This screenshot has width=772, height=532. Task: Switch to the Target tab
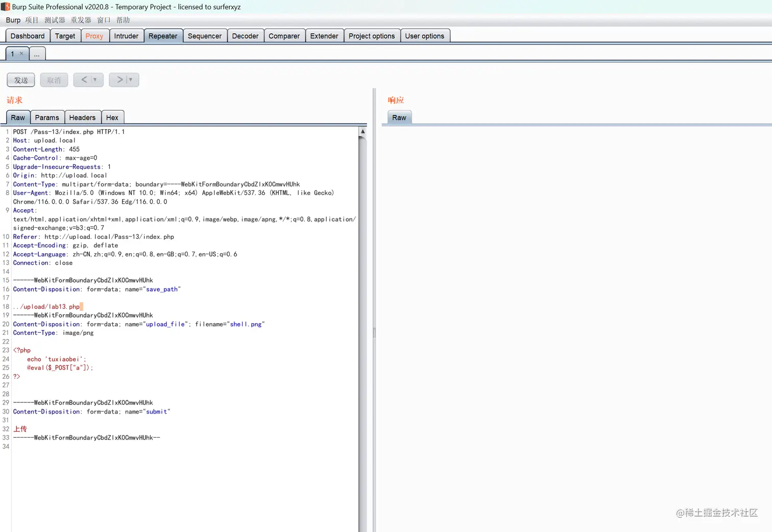point(65,36)
